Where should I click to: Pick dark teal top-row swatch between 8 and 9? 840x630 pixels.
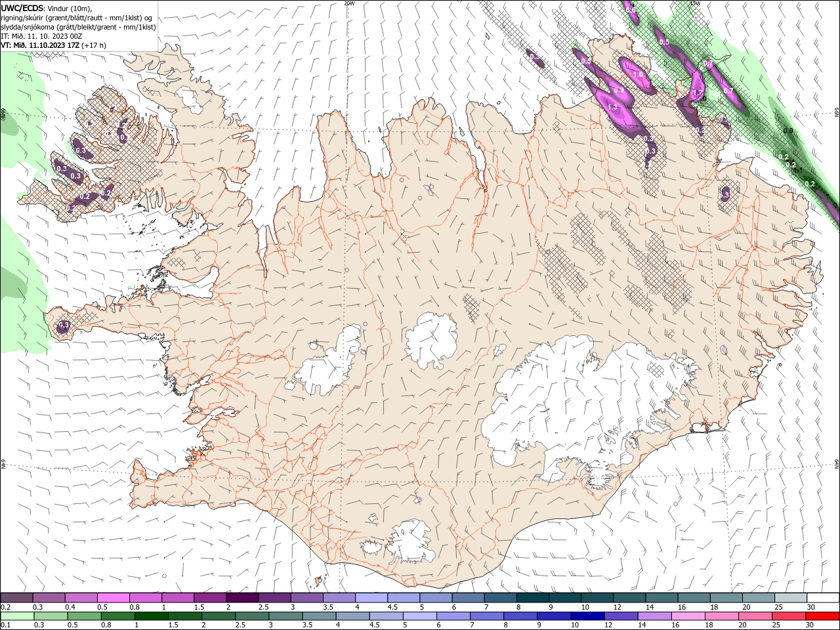click(533, 598)
